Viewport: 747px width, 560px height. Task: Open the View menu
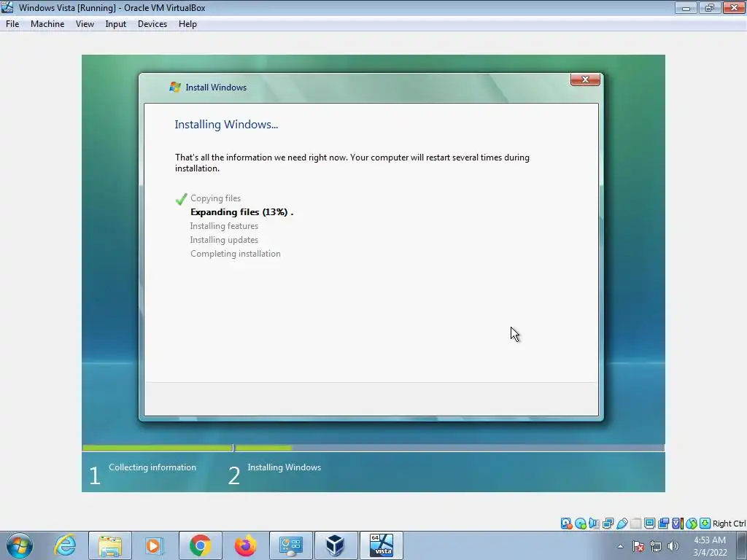tap(85, 24)
